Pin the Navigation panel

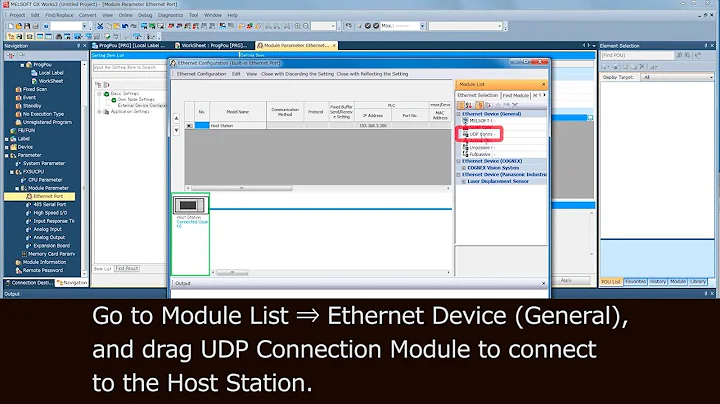tap(78, 46)
